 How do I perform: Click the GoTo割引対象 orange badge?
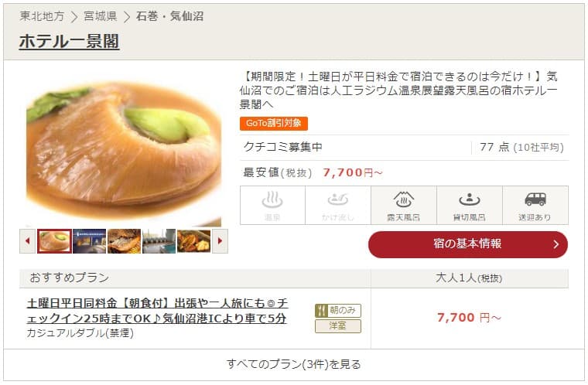[274, 124]
